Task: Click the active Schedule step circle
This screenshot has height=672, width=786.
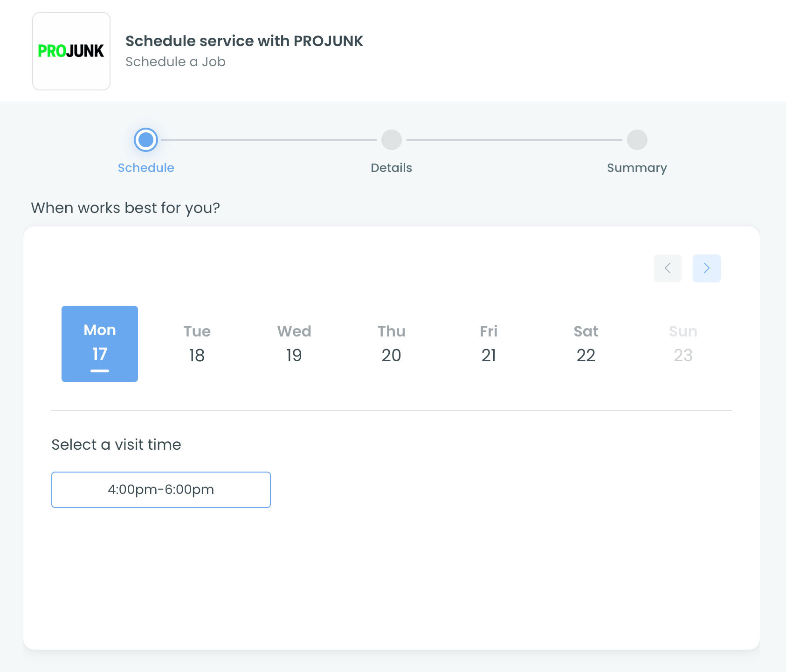Action: click(x=146, y=140)
